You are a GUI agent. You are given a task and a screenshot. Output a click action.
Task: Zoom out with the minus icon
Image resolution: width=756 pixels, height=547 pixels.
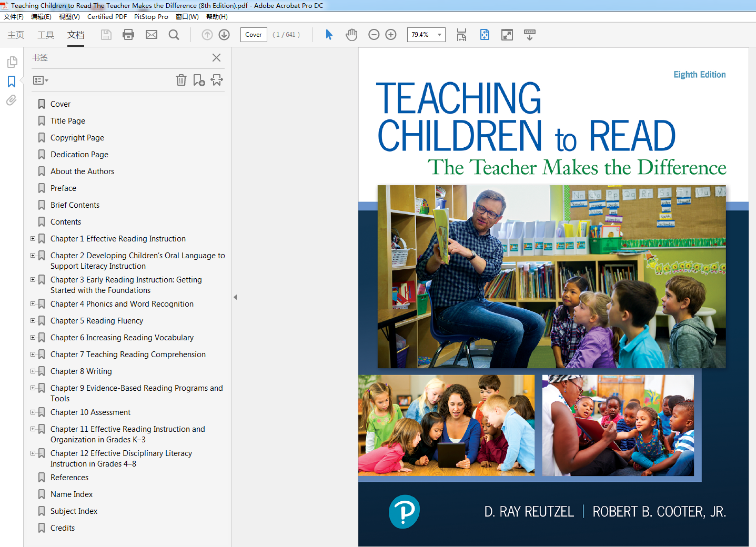point(374,35)
